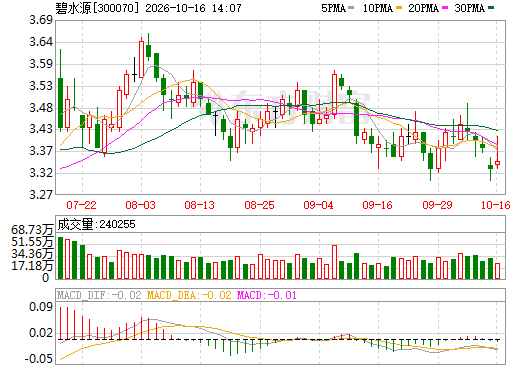Select the 30PMA legend label

(469, 8)
